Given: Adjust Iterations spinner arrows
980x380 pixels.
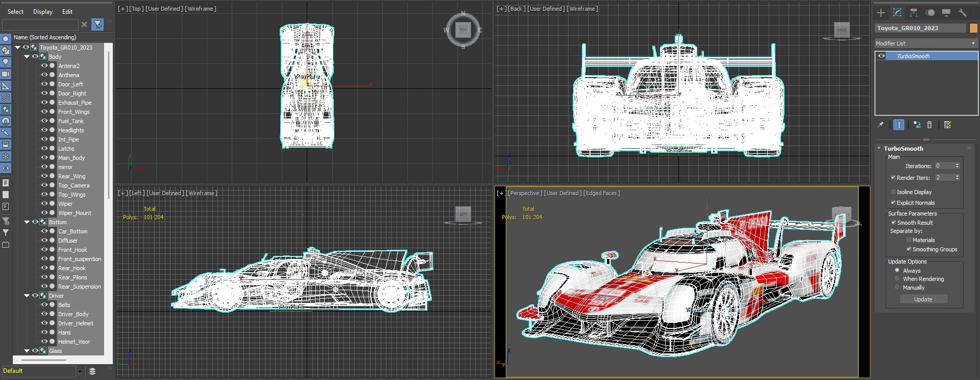Looking at the screenshot, I should pyautogui.click(x=957, y=165).
